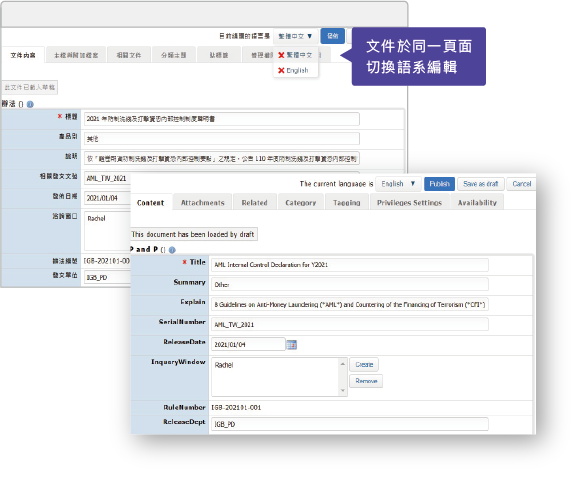
Task: Click the Cancel button
Action: click(x=522, y=184)
